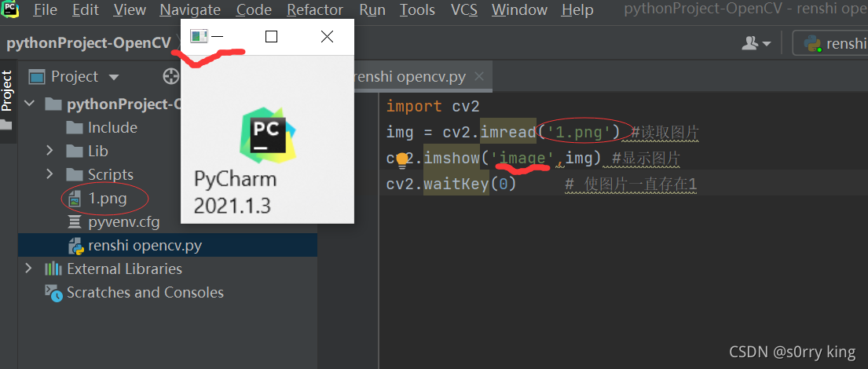Switch to the renshi opencv.py editor tab
Image resolution: width=868 pixels, height=369 pixels.
tap(409, 76)
